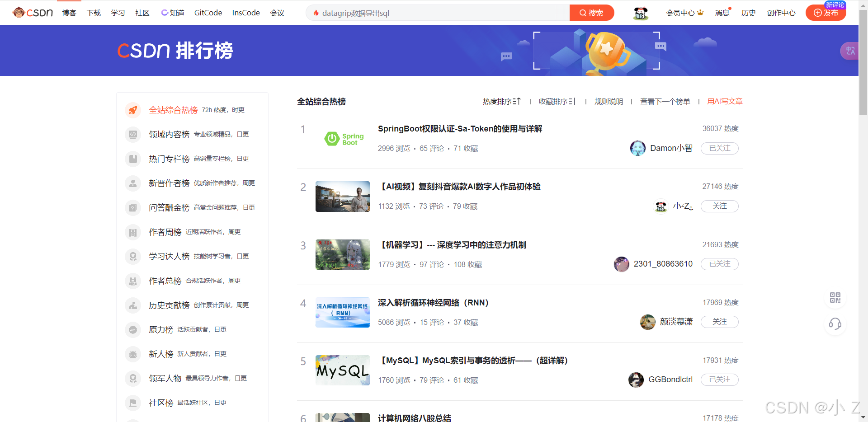Click the icon beside 历史贡献榜
868x422 pixels.
coord(133,305)
